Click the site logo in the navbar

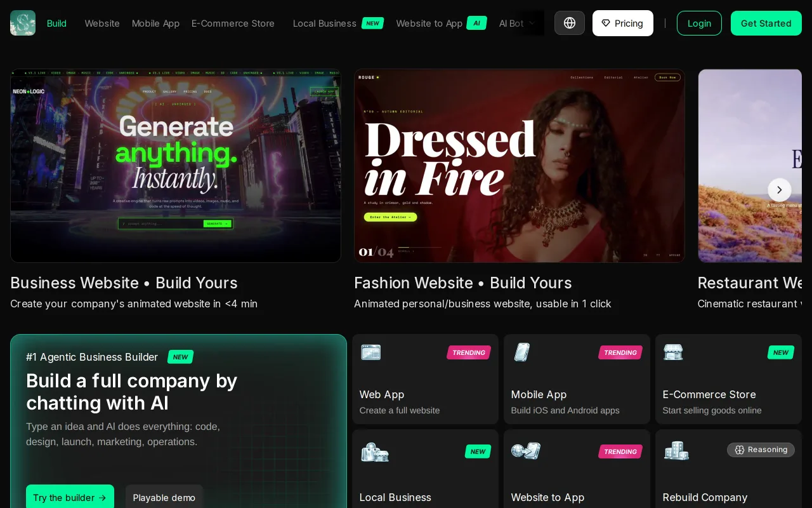[x=23, y=23]
